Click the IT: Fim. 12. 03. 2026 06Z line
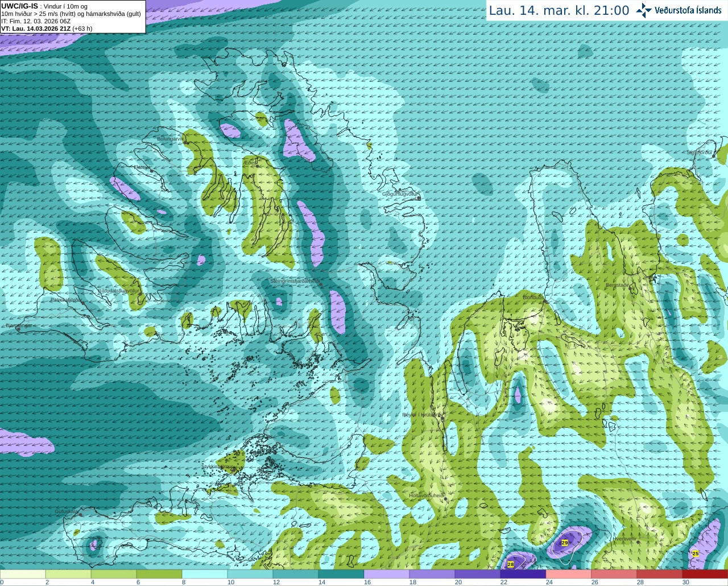The width and height of the screenshot is (728, 586). 36,21
